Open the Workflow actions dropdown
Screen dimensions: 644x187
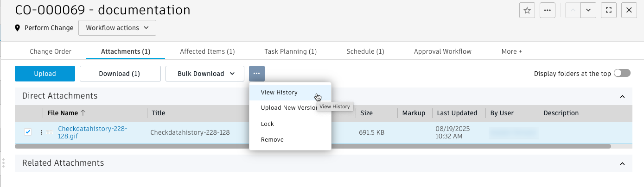click(x=117, y=28)
